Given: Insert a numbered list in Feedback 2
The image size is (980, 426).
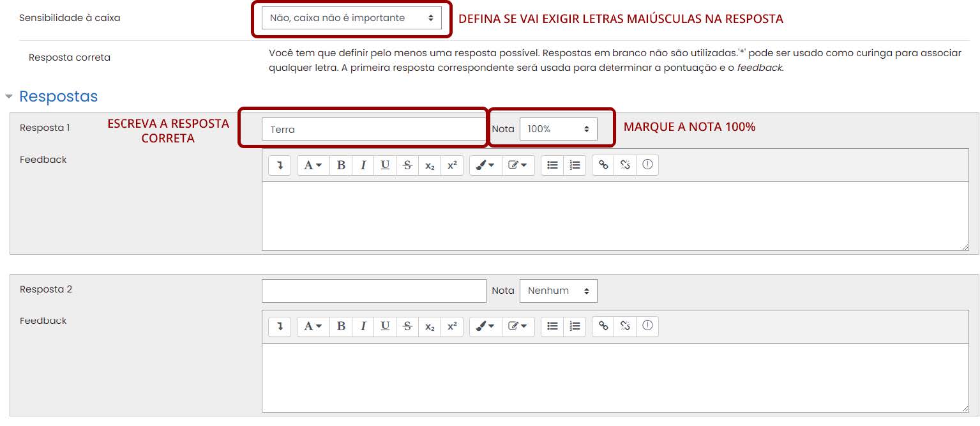Looking at the screenshot, I should pyautogui.click(x=575, y=326).
